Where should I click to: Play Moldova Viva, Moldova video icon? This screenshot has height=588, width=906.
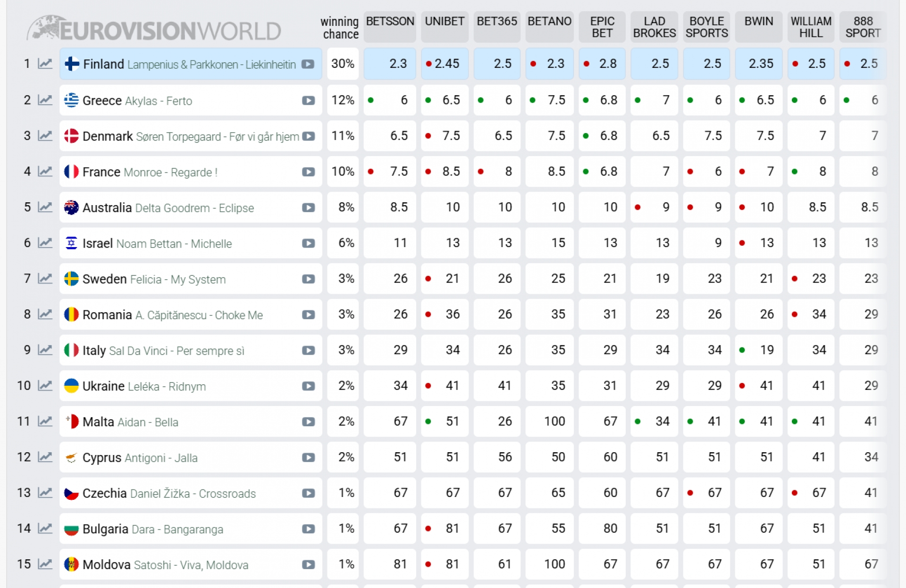click(308, 564)
